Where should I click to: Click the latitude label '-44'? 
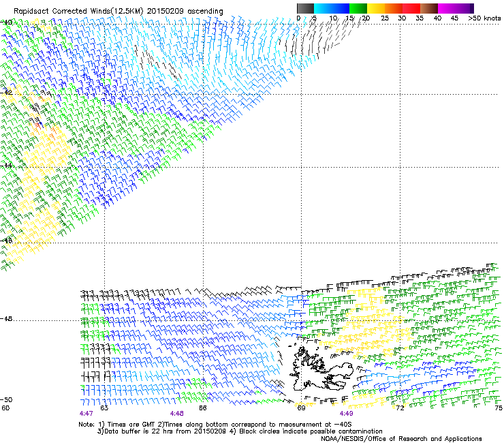click(6, 166)
